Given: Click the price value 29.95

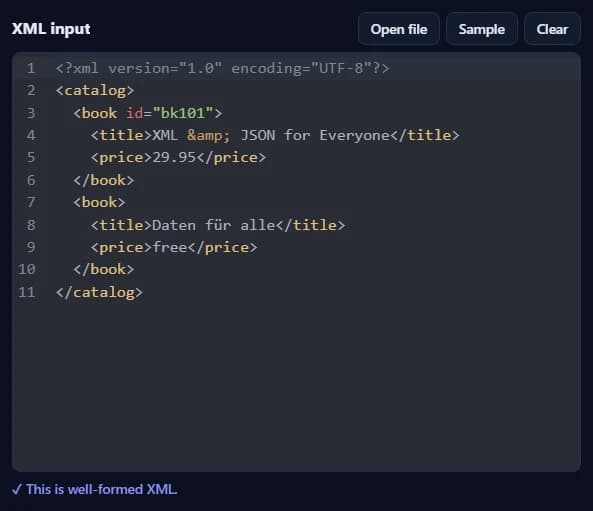Looking at the screenshot, I should 174,158.
